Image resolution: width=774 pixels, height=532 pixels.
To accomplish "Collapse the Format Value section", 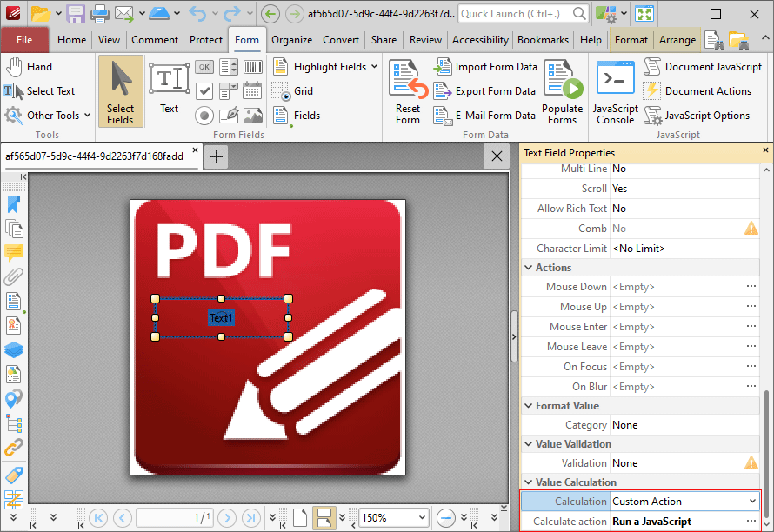I will [528, 406].
